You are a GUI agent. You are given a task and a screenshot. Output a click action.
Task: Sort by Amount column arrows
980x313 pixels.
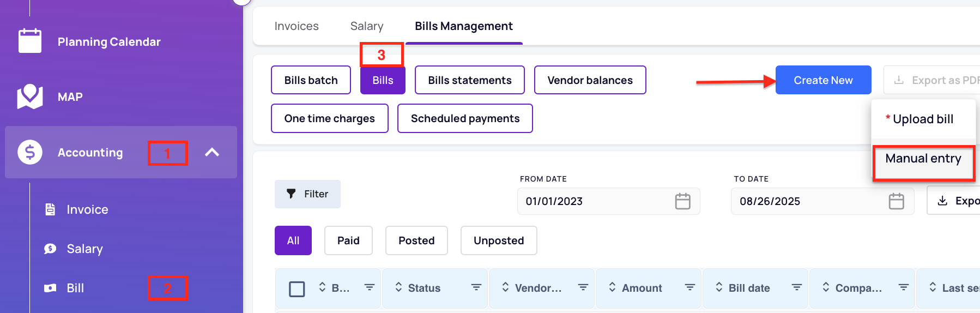[x=612, y=287]
